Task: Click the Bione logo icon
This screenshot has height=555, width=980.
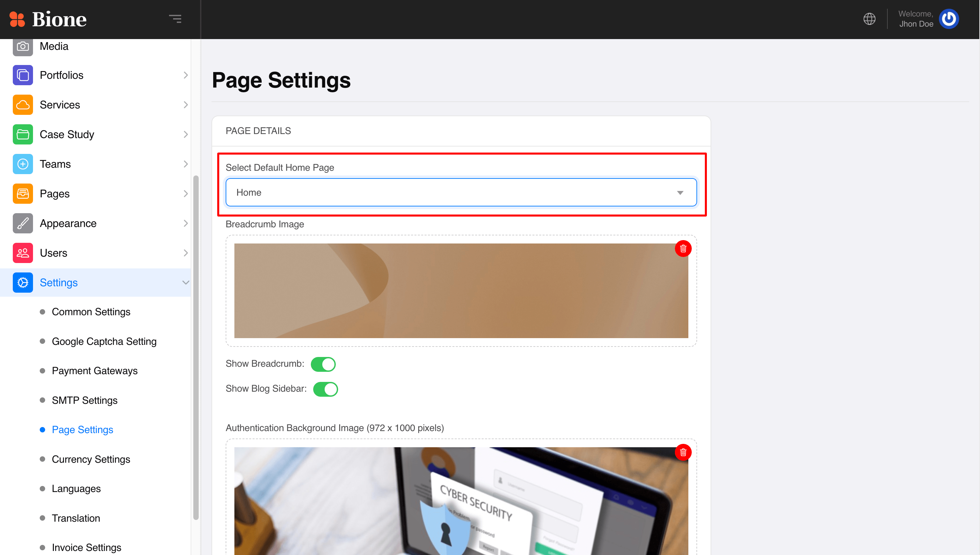Action: pyautogui.click(x=17, y=19)
